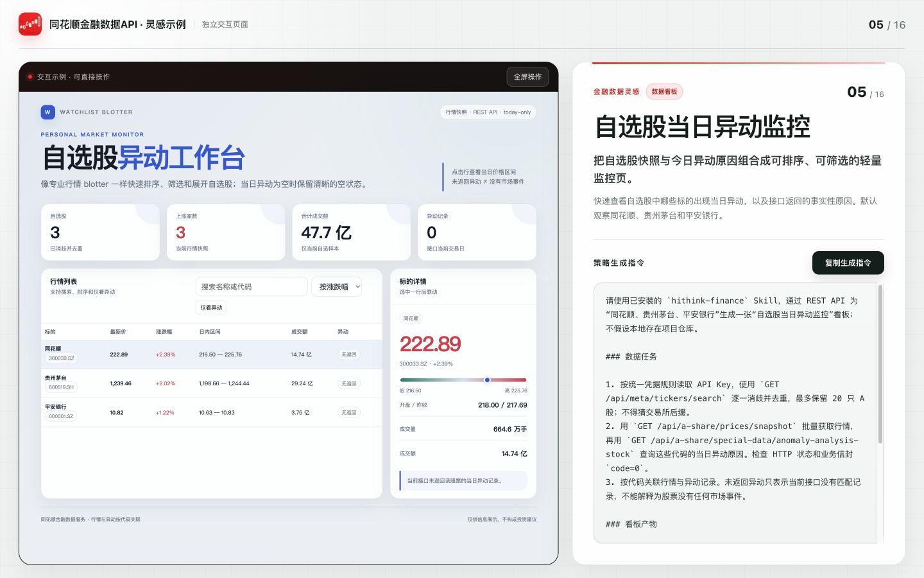Click the 无返回 badge in 贵州茅台 row
The height and width of the screenshot is (578, 924).
tap(349, 383)
